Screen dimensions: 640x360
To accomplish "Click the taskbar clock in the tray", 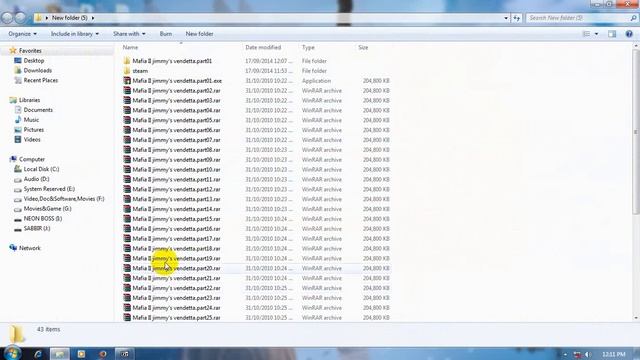I will (614, 354).
